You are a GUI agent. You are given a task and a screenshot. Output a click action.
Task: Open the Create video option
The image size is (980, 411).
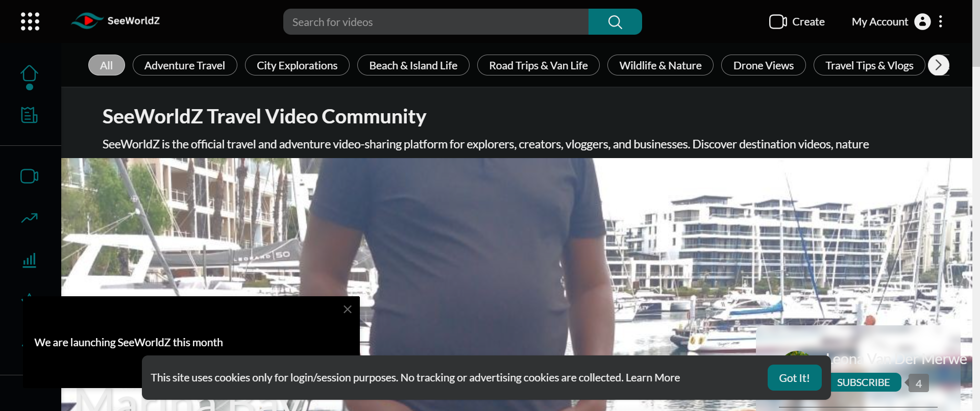pos(797,22)
